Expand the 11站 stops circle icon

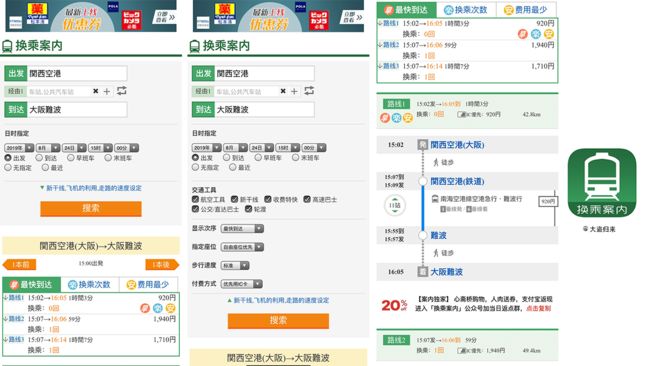click(x=395, y=205)
